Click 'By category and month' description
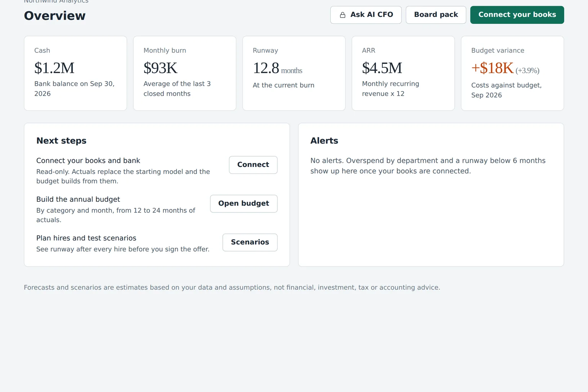This screenshot has width=588, height=392. (116, 215)
